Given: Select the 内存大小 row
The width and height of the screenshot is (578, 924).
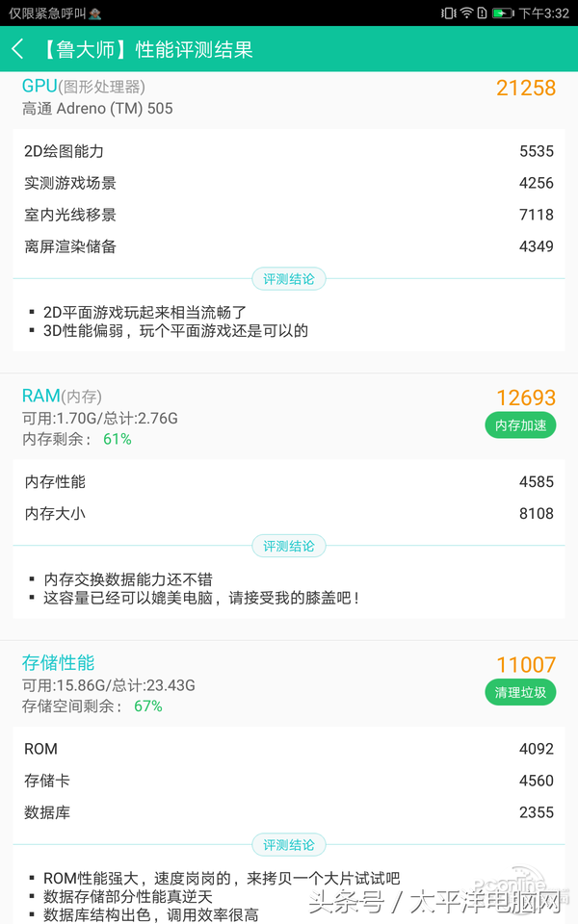Looking at the screenshot, I should tap(289, 513).
